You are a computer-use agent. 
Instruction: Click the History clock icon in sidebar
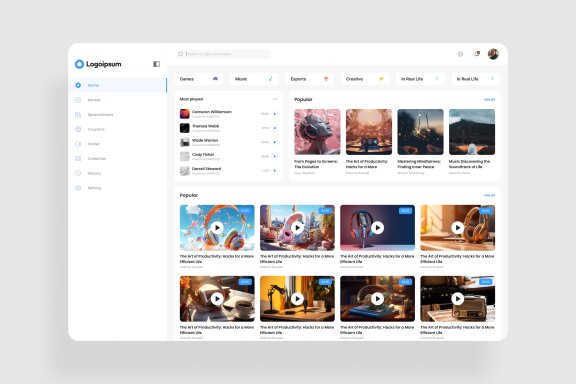[78, 173]
